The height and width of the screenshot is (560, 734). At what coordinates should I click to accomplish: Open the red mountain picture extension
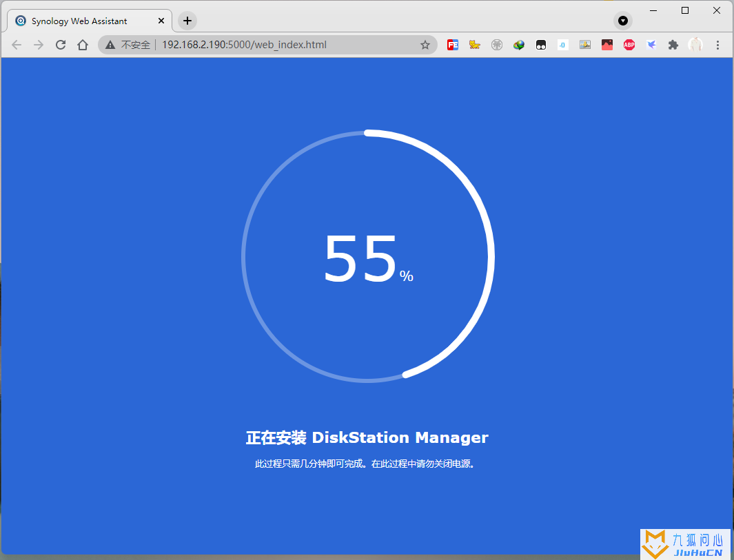click(607, 45)
